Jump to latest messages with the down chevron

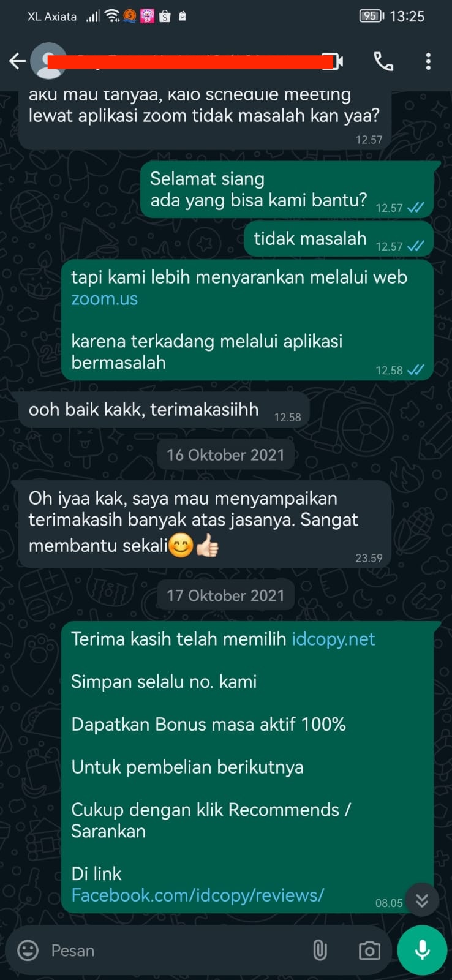[x=422, y=900]
